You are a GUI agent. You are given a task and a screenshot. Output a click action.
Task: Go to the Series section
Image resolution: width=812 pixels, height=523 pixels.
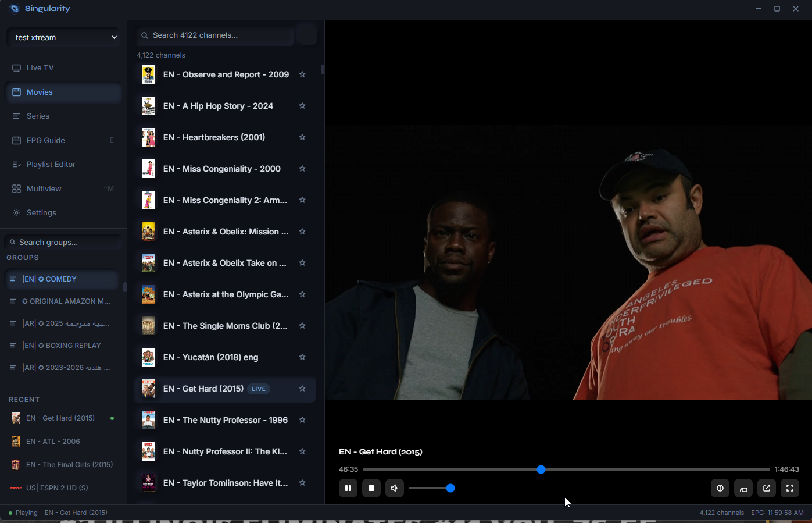coord(38,116)
